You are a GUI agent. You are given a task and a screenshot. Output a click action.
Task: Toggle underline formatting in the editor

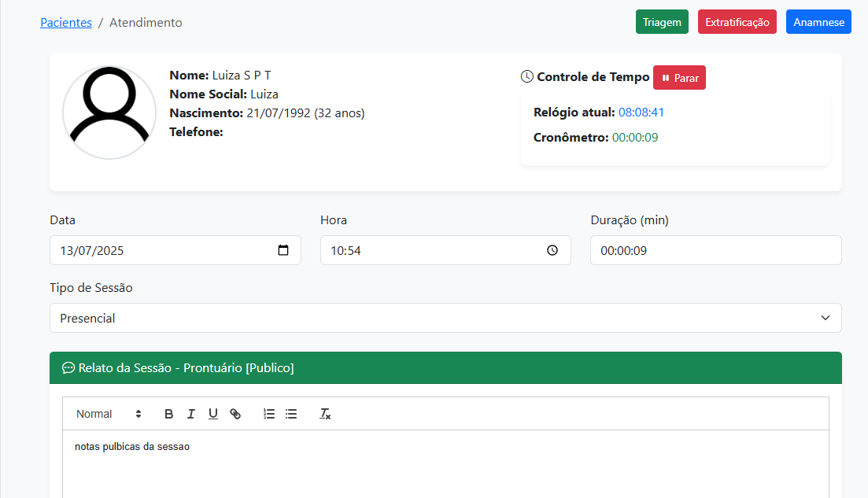coord(212,414)
